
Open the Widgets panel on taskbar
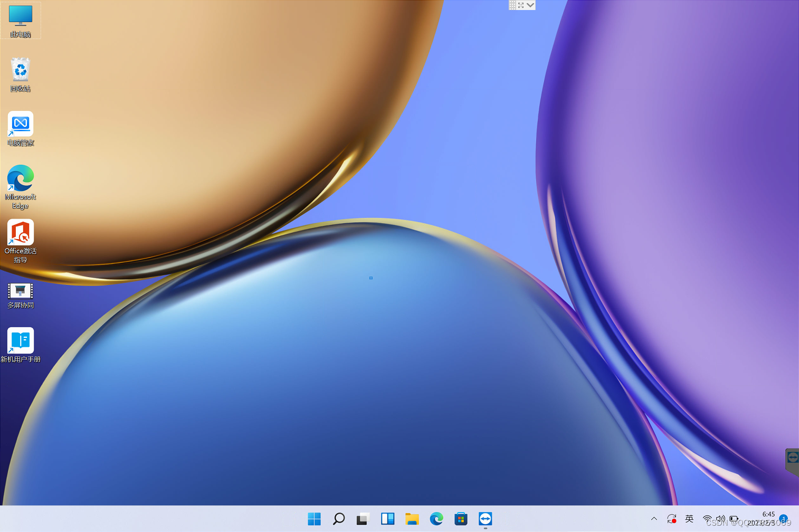coord(388,519)
